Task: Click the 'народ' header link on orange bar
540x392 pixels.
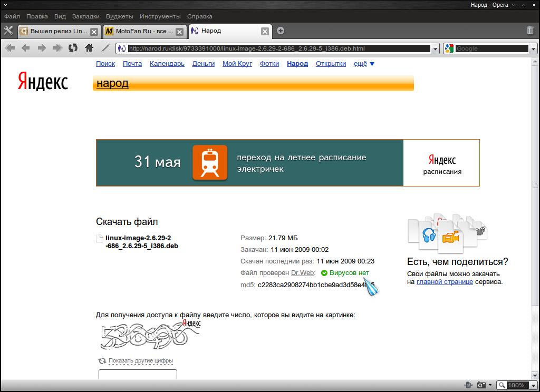Action: tap(113, 83)
